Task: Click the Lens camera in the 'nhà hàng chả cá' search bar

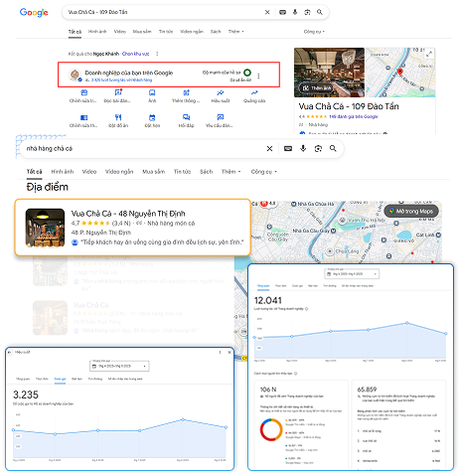Action: click(x=318, y=148)
